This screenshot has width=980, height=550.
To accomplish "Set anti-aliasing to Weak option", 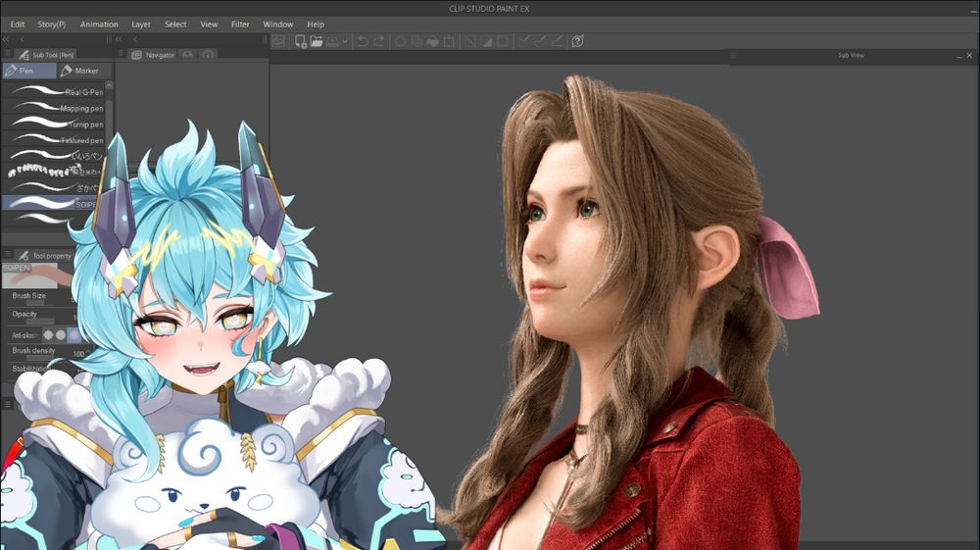I will point(61,335).
